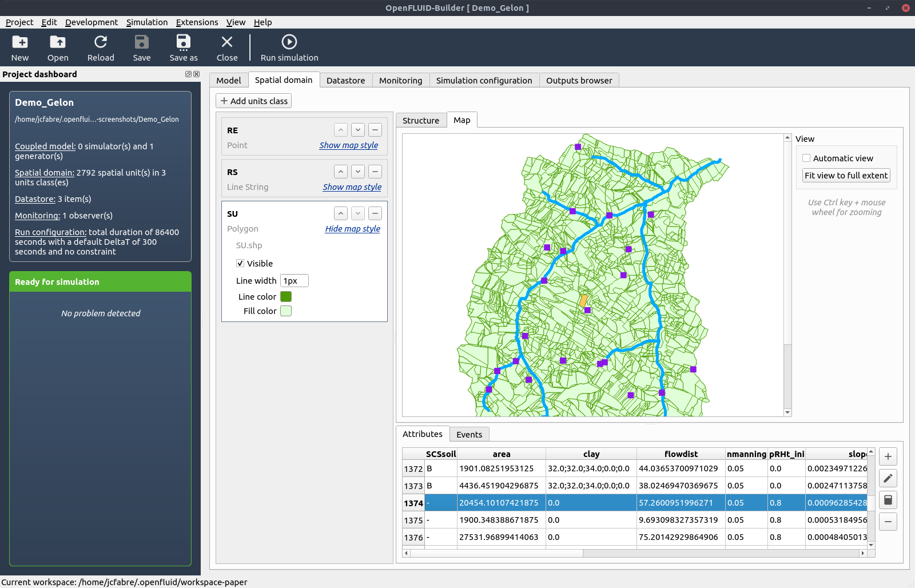Hide map style for SU class
The height and width of the screenshot is (588, 915).
click(353, 229)
